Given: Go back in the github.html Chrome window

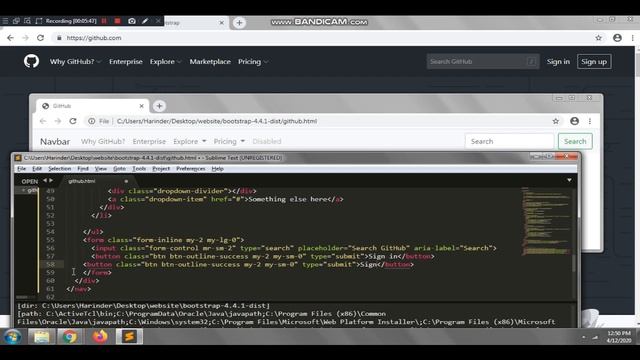Looking at the screenshot, I should coord(43,121).
